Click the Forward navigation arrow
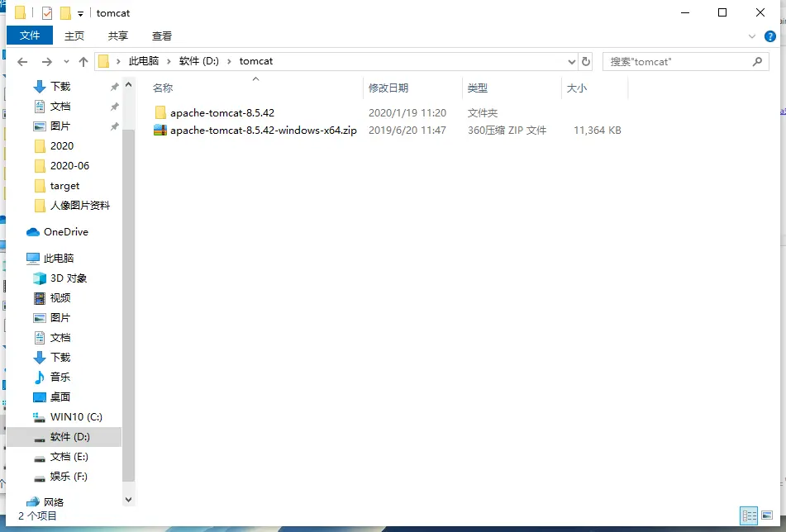Viewport: 786px width, 532px height. (46, 62)
